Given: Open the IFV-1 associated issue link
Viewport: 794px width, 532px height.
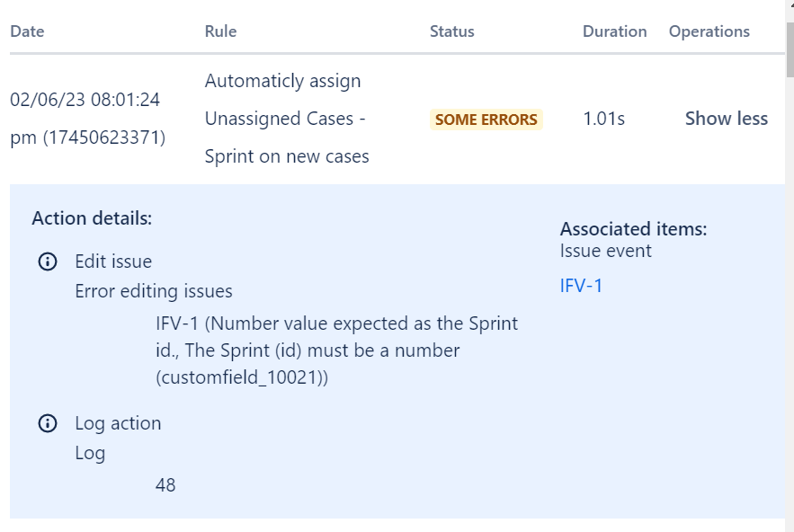Looking at the screenshot, I should point(581,286).
